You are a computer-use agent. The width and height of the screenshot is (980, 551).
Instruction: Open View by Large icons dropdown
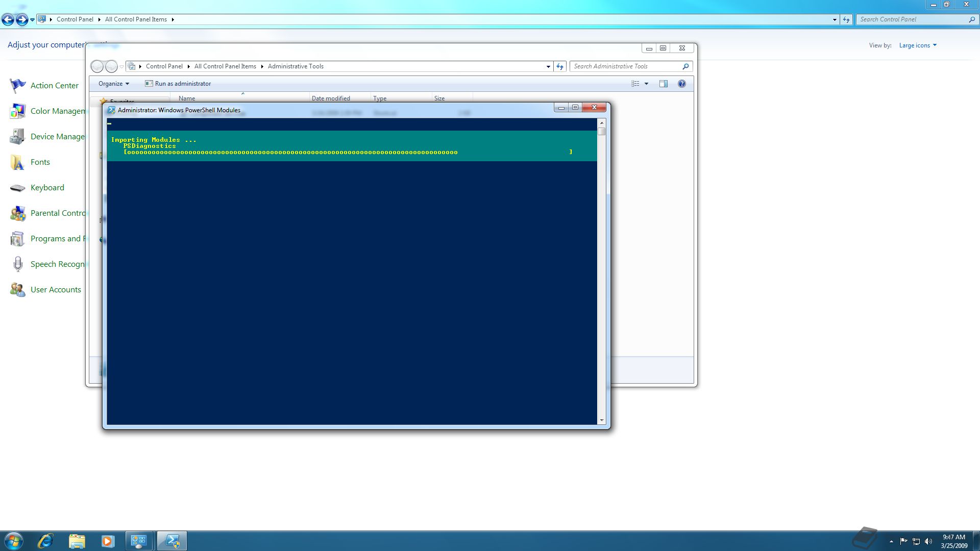pos(918,45)
